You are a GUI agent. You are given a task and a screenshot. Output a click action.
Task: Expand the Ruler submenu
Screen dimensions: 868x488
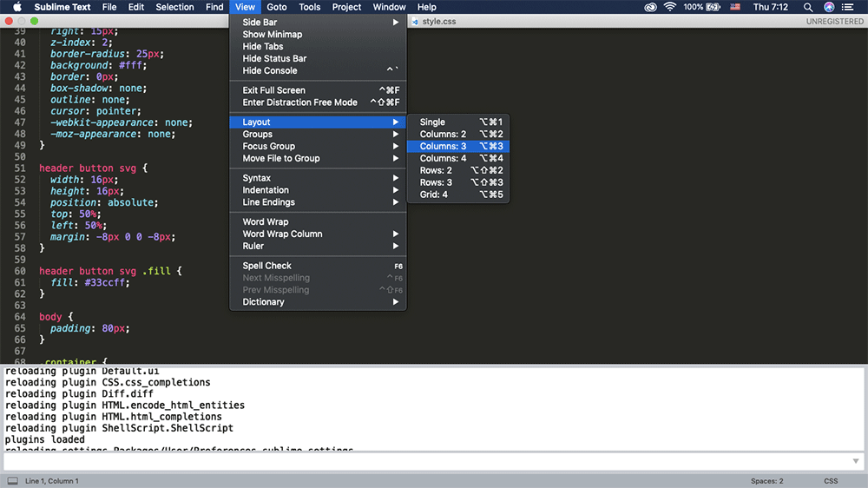coord(318,246)
